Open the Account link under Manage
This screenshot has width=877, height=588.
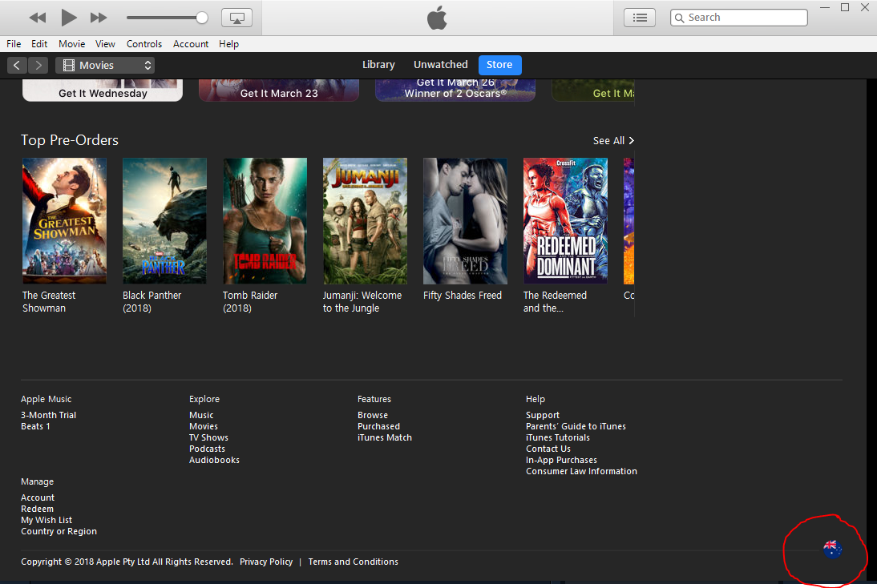point(38,497)
